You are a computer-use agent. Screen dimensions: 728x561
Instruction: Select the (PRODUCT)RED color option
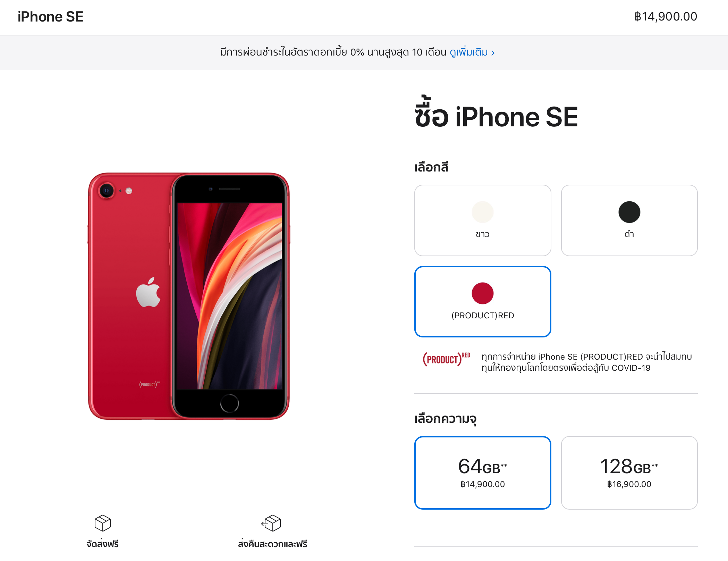(483, 302)
